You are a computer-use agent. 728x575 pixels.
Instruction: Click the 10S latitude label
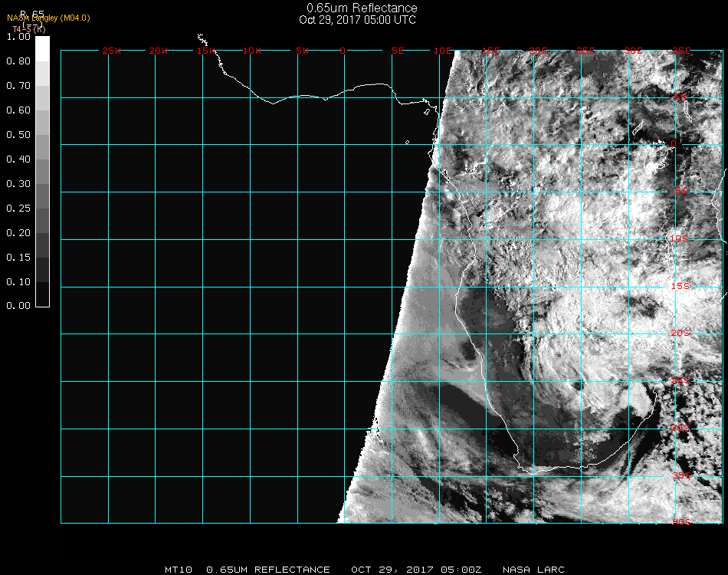coord(680,239)
